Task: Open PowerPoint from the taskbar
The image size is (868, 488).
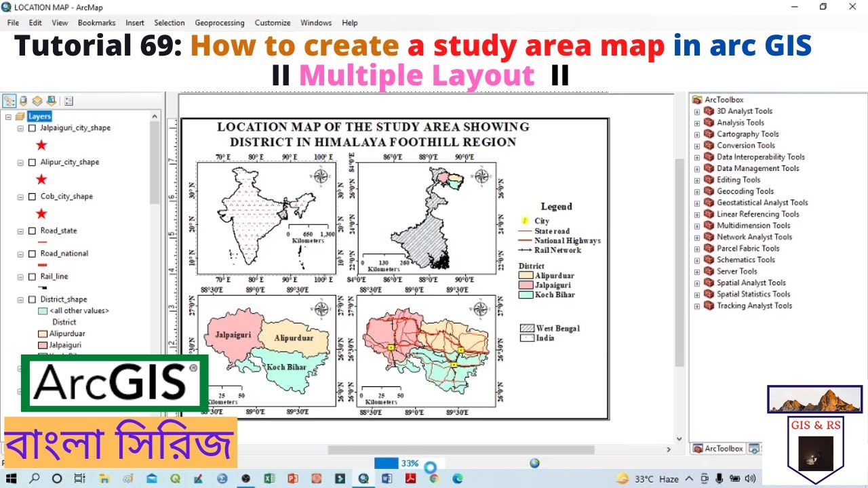Action: tap(293, 479)
